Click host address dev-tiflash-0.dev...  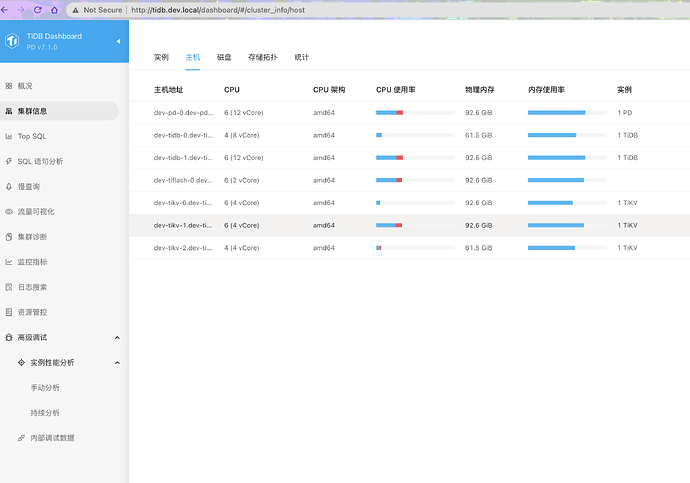(183, 180)
